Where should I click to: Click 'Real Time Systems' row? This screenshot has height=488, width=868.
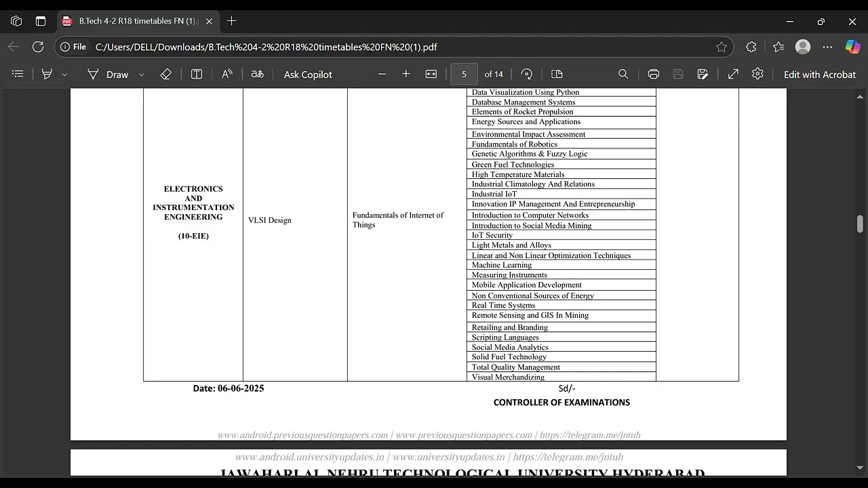561,305
